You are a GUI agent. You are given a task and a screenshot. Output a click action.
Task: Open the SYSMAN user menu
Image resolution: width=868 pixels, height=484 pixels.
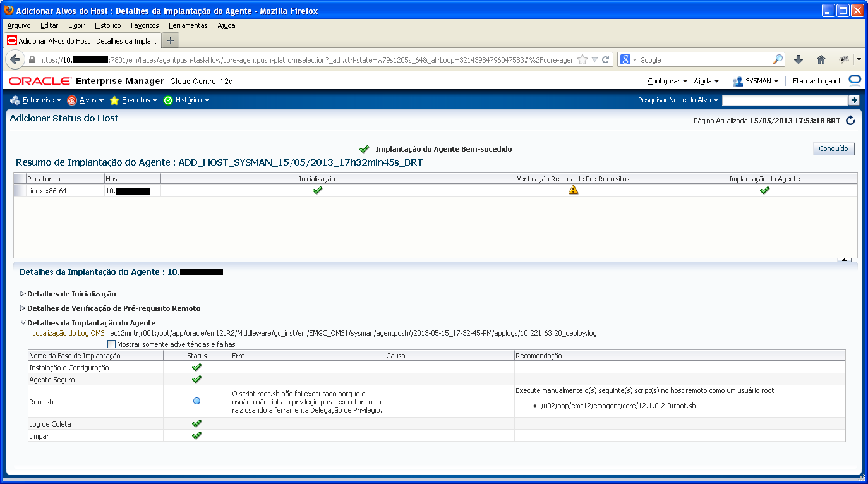point(761,81)
